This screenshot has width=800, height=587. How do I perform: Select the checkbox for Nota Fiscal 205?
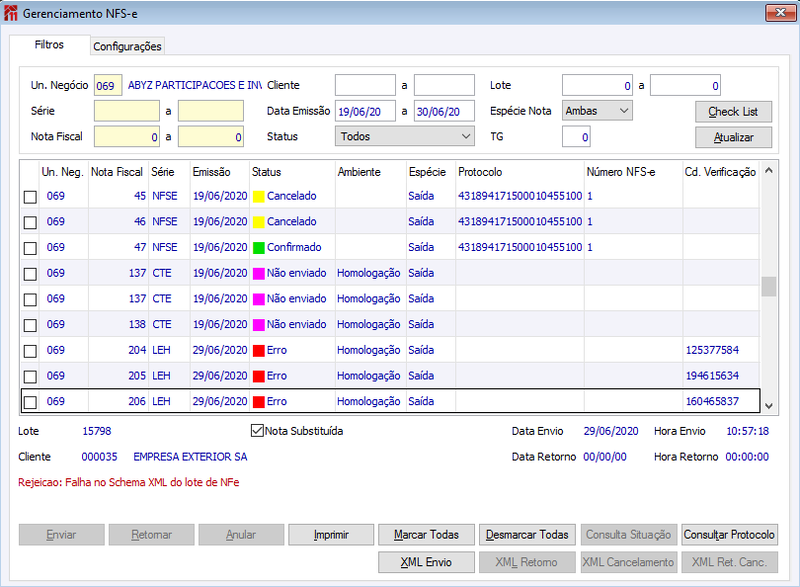click(x=30, y=376)
